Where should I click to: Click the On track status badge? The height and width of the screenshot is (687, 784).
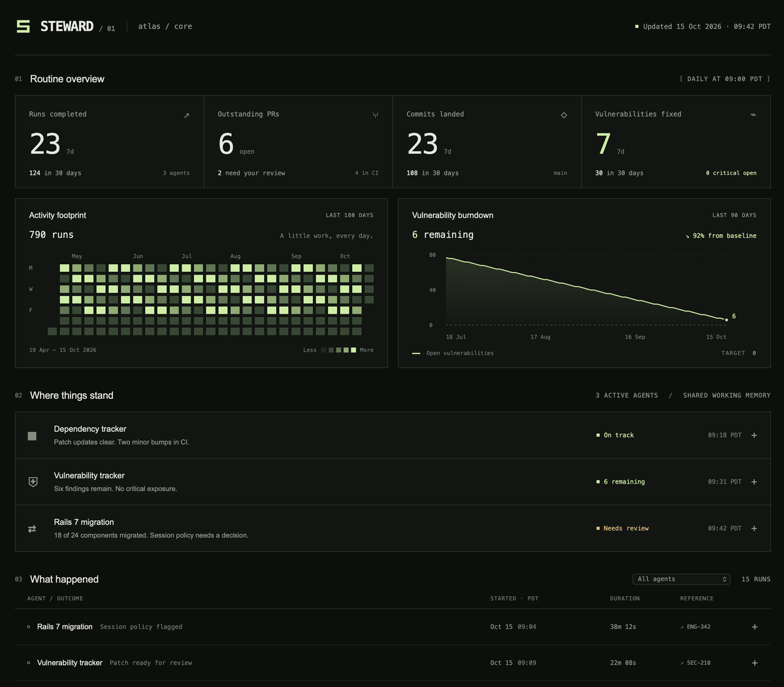pos(615,435)
